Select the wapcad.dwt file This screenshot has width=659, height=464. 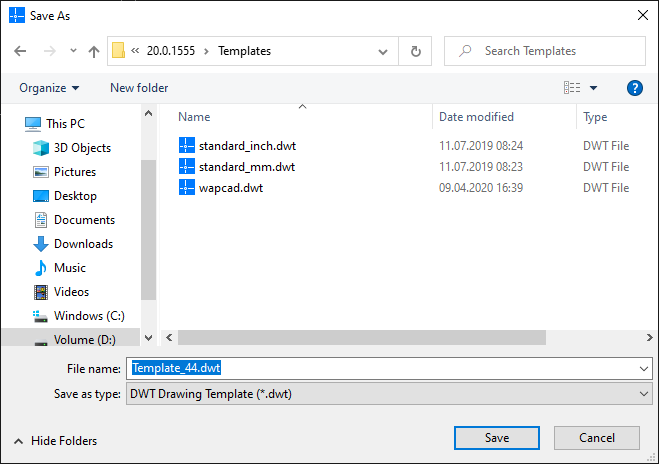point(230,188)
